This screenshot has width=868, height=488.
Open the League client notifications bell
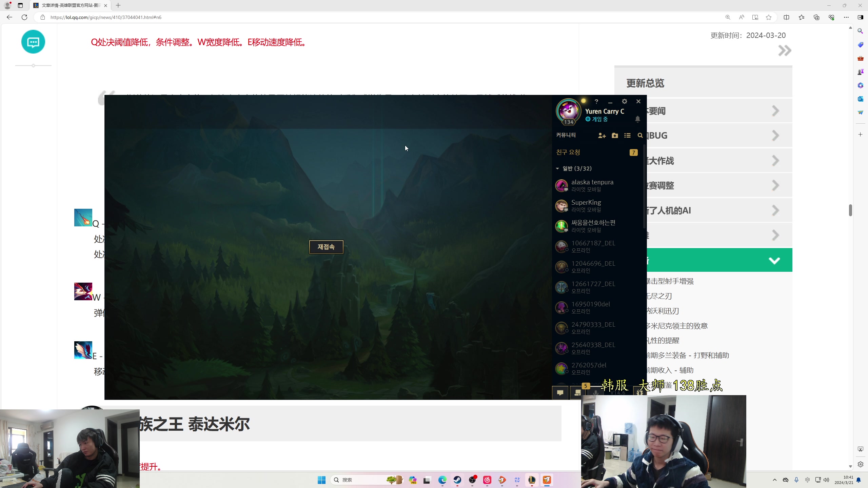pos(637,119)
